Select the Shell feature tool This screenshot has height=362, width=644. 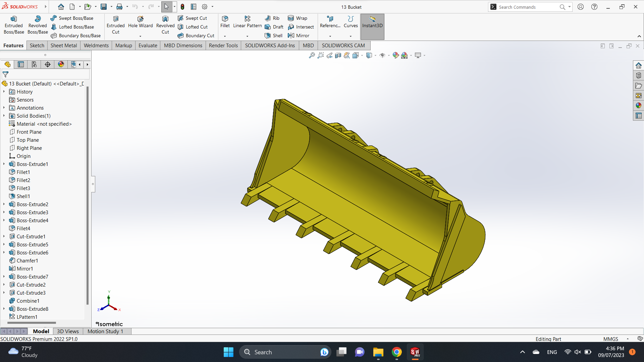[274, 36]
